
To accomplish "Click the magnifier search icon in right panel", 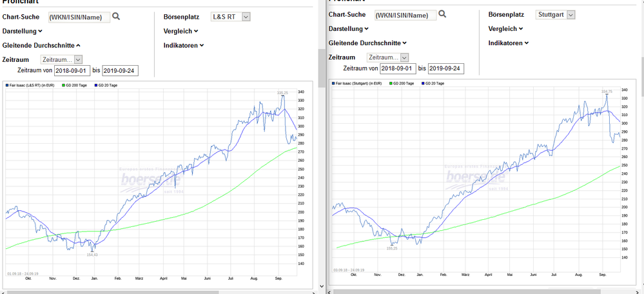I will click(x=442, y=14).
